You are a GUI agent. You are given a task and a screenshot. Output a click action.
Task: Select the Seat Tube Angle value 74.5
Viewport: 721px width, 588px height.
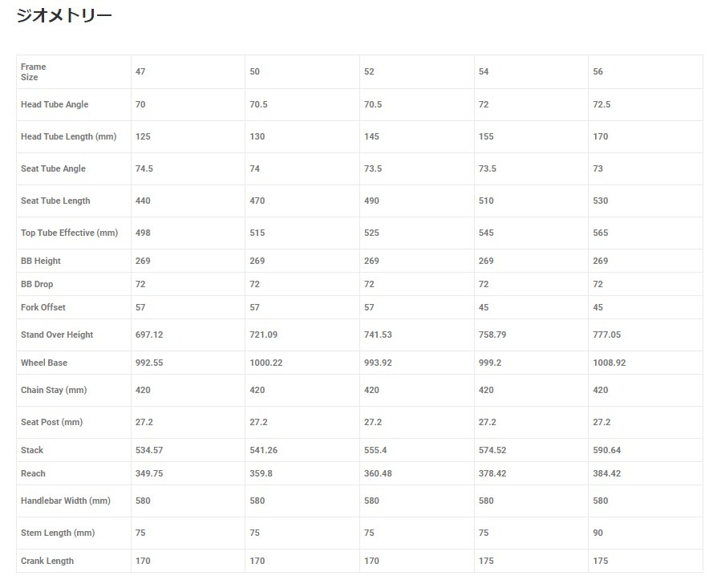point(144,169)
